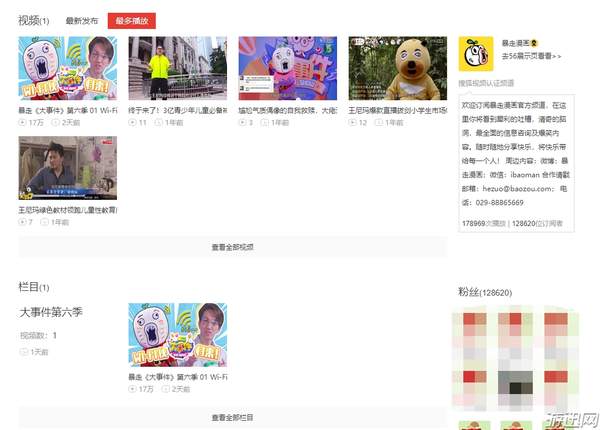Click the 暴走漫画 yellow channel avatar
Viewport: 600px width, 430px height.
pos(476,54)
